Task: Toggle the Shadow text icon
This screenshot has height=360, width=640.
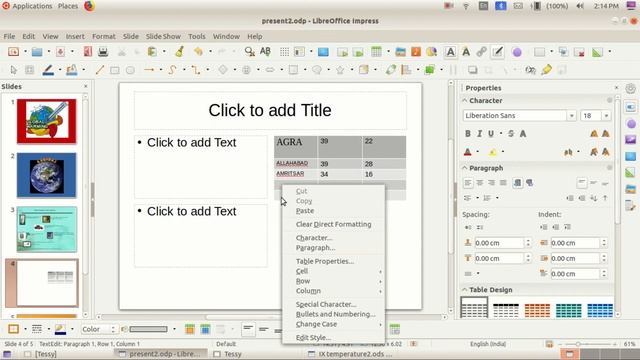Action: (x=522, y=133)
